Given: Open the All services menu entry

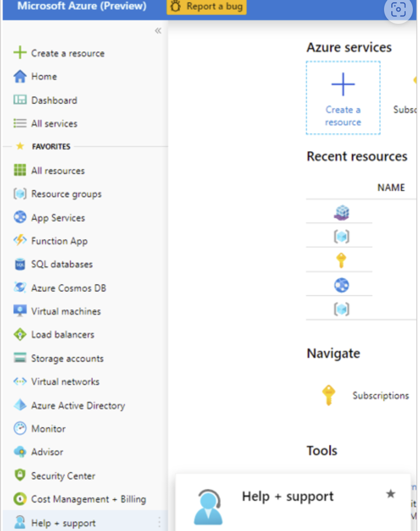Looking at the screenshot, I should [54, 124].
